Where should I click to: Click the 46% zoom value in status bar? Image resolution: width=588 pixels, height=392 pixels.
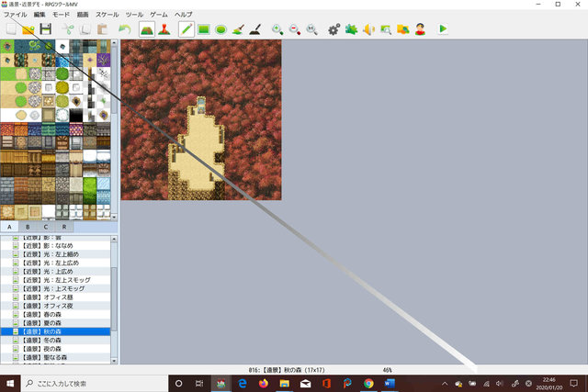(388, 370)
